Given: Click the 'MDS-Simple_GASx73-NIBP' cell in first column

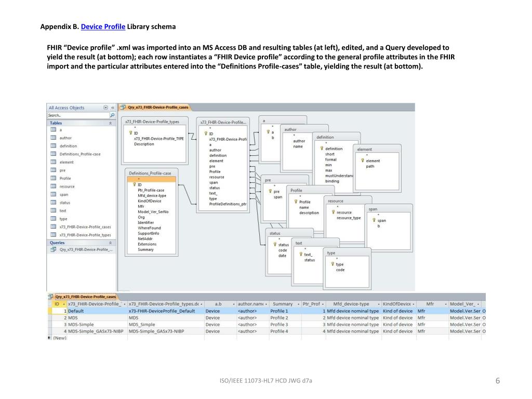Looking at the screenshot, I should coord(97,331).
